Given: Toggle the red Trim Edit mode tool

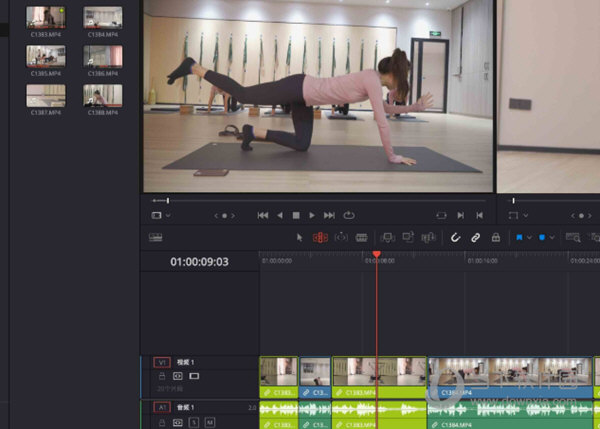Looking at the screenshot, I should click(320, 238).
